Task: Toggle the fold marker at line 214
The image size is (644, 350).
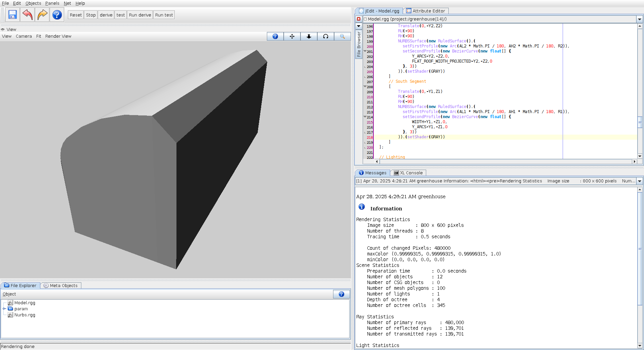Action: [x=365, y=117]
